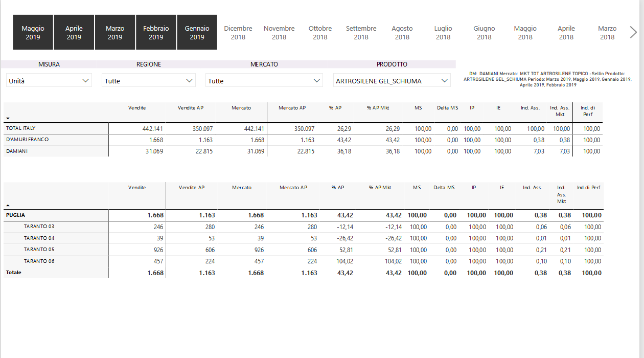This screenshot has height=358, width=644.
Task: Select the Luglio 2018 period tile
Action: (x=443, y=33)
